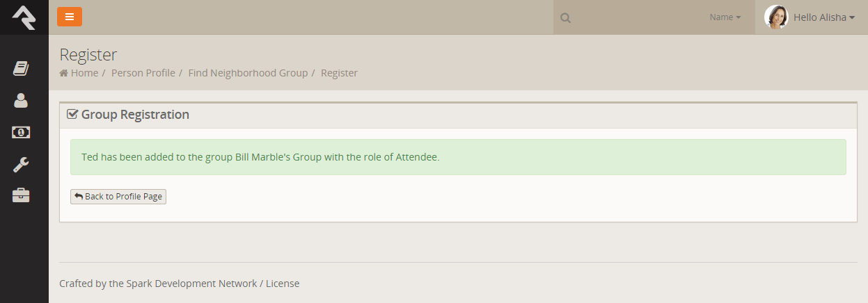Click Alisha's profile photo
868x303 pixels.
(775, 17)
